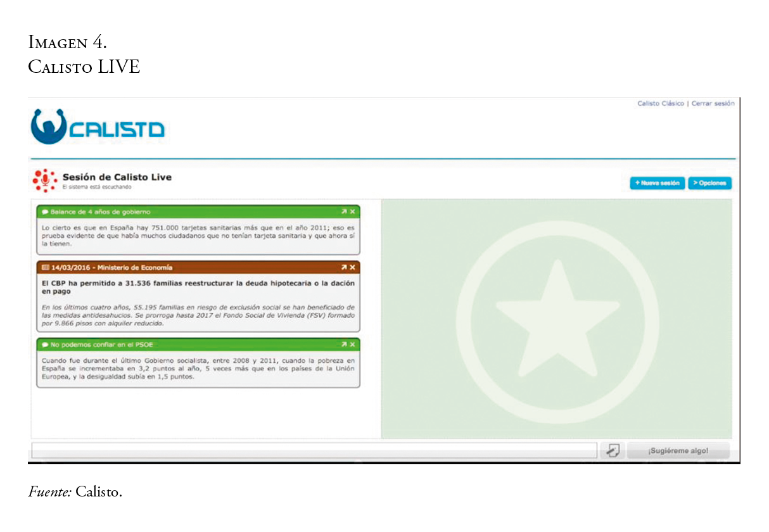
Task: Expand the 'Balance de 4 años de gobierno' card
Action: [x=343, y=212]
